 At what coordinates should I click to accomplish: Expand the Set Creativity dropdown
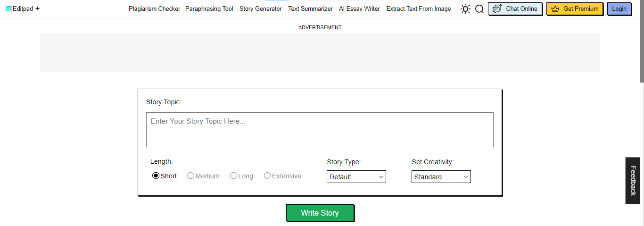[441, 177]
